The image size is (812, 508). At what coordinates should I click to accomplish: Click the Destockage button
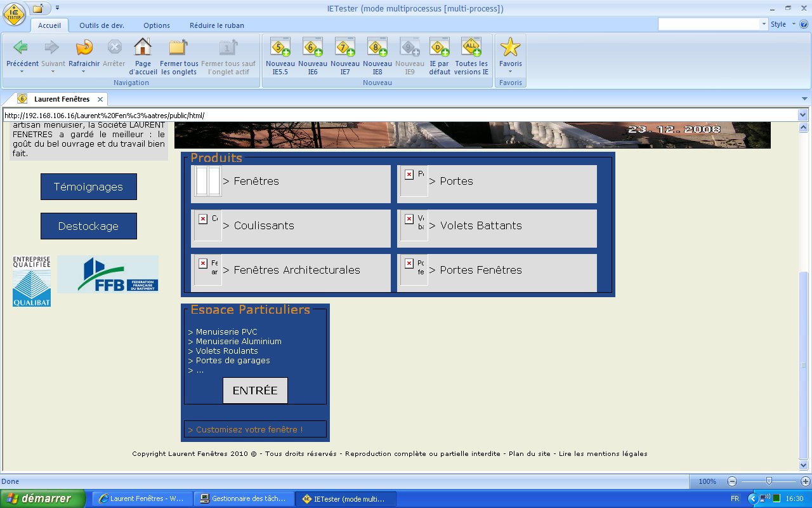pyautogui.click(x=88, y=226)
